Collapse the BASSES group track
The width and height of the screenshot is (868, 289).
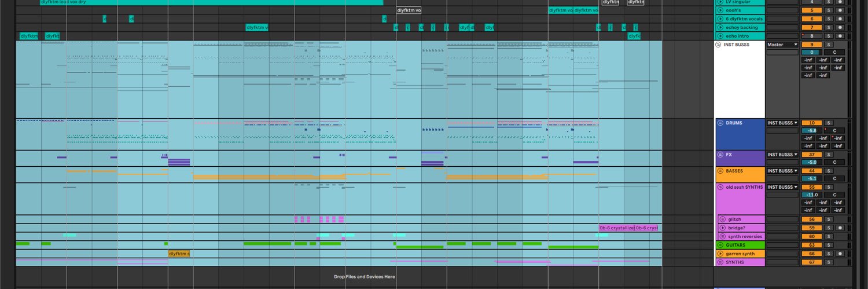[720, 171]
